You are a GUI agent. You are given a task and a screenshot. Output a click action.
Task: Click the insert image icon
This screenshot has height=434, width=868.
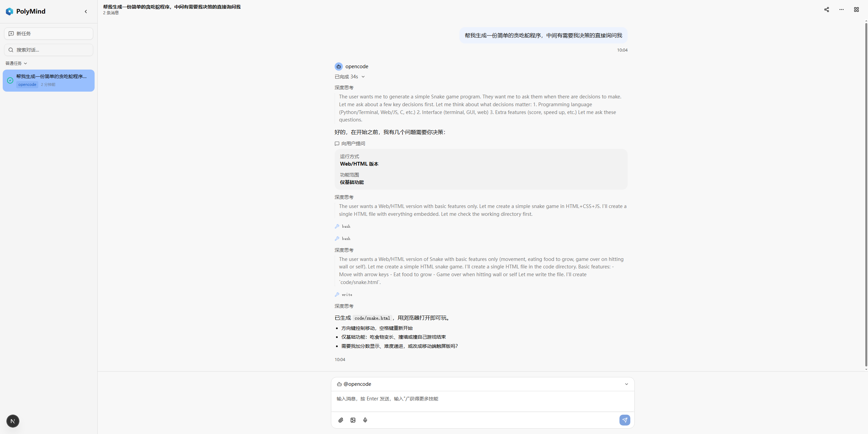(353, 420)
